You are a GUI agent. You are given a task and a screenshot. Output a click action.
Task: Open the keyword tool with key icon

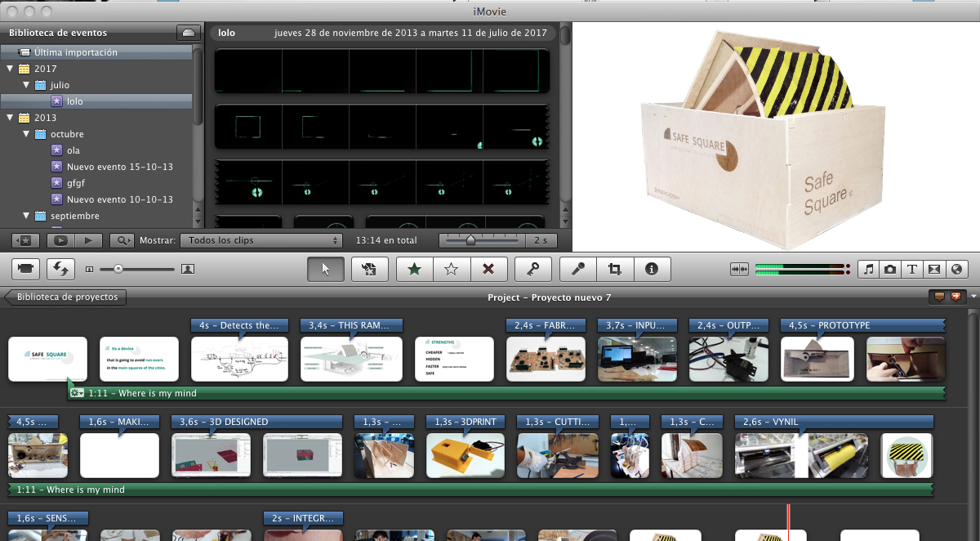tap(532, 269)
